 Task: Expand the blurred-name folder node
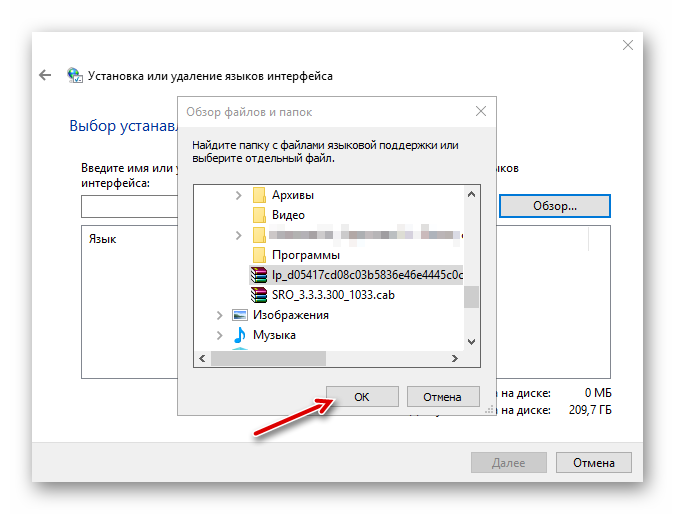pyautogui.click(x=238, y=235)
